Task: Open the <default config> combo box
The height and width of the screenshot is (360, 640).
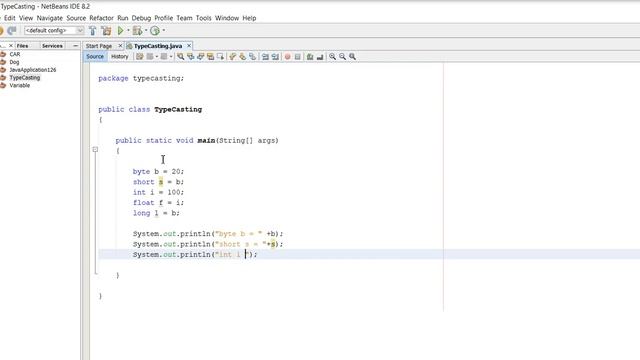Action: tap(54, 31)
